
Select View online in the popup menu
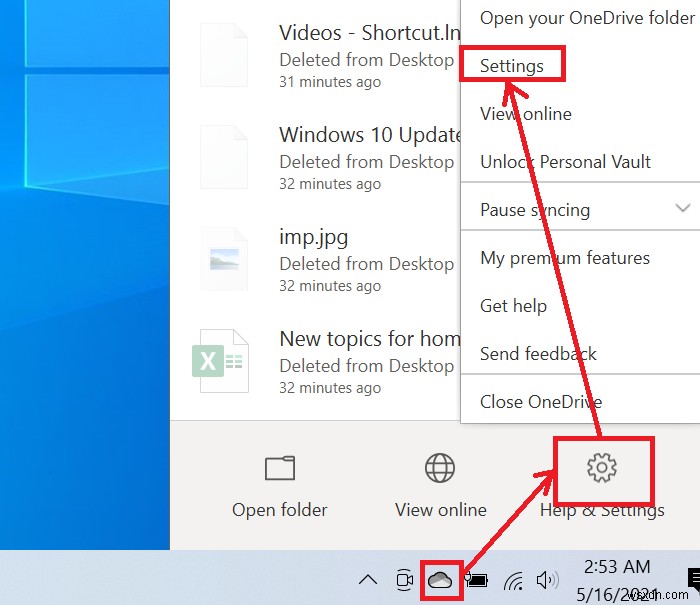coord(526,114)
